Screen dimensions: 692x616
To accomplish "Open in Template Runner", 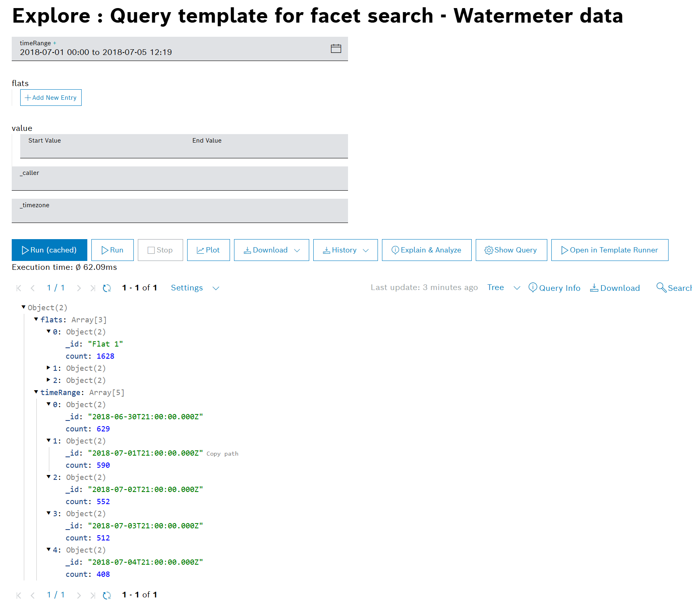I will coord(609,250).
